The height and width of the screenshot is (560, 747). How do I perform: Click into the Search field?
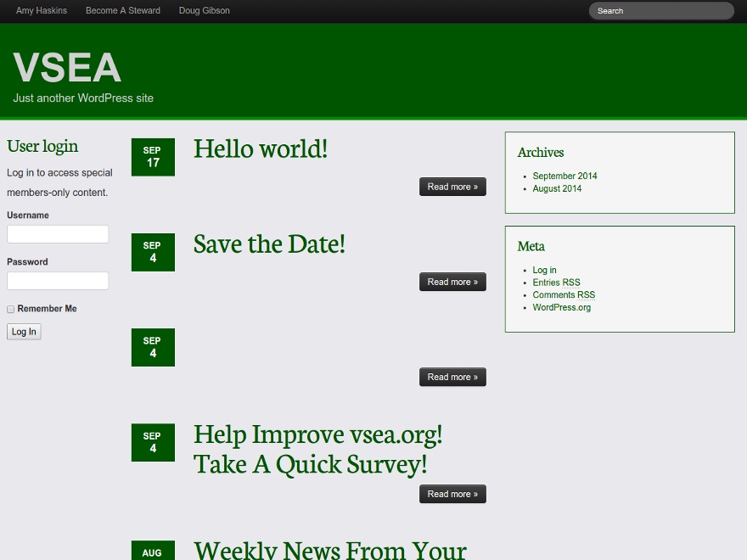point(661,11)
